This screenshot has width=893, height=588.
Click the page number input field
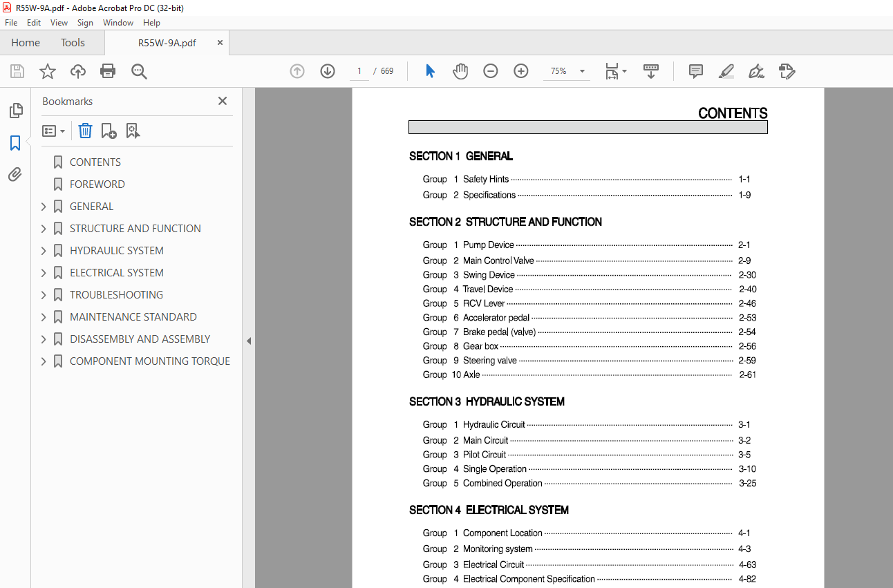[359, 71]
